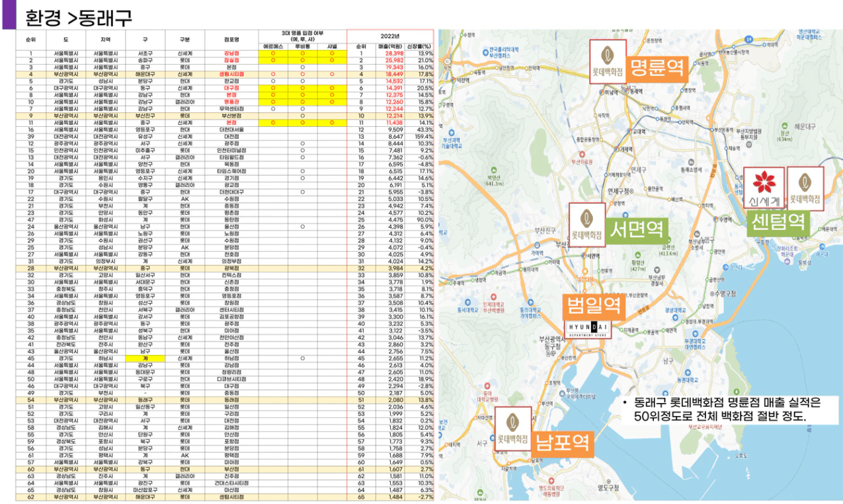Image resolution: width=843 pixels, height=504 pixels.
Task: Select the Lotte logo beside the 남포역 label
Action: point(513,428)
